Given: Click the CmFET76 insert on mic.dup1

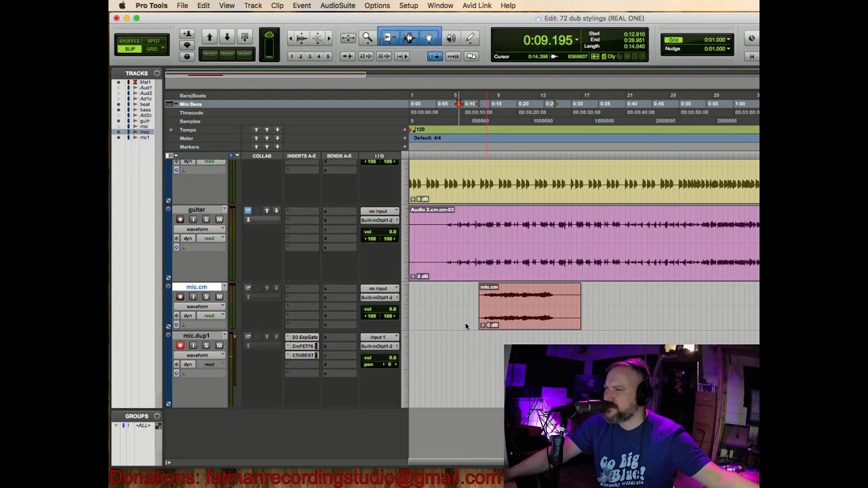Looking at the screenshot, I should tap(302, 346).
